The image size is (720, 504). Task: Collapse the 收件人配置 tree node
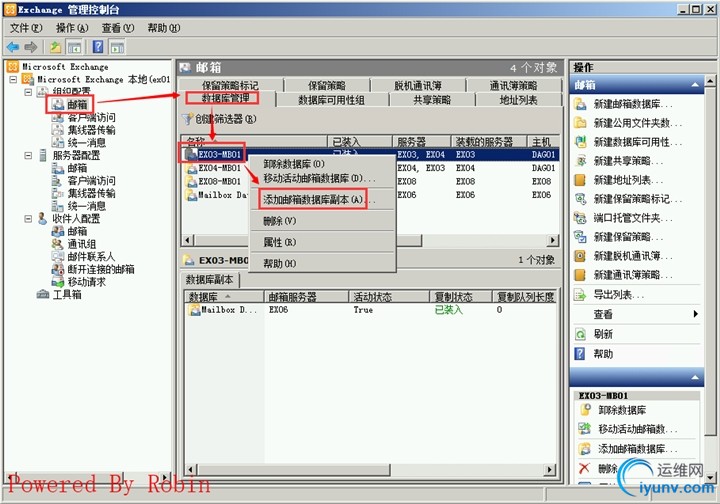tap(28, 218)
